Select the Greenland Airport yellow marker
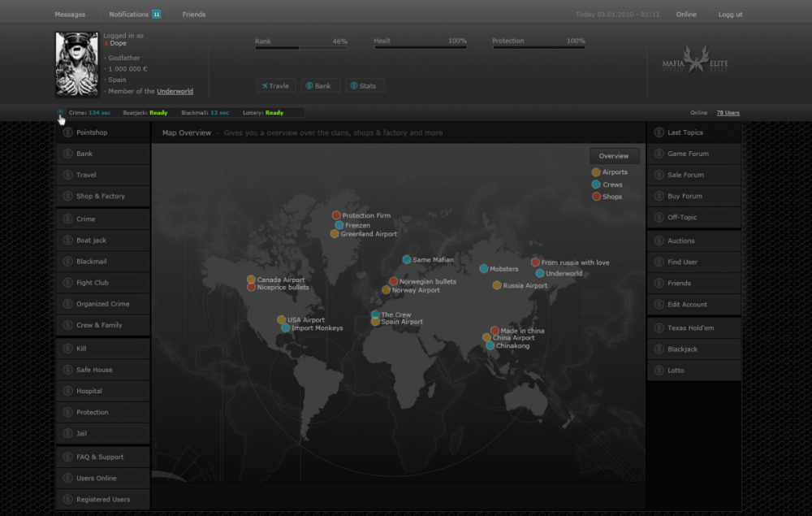This screenshot has height=516, width=812. pyautogui.click(x=335, y=234)
